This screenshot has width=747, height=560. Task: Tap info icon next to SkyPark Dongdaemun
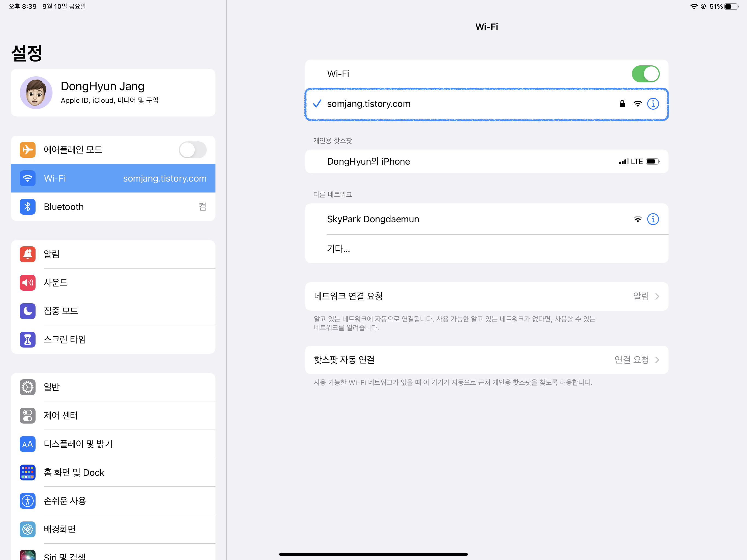pos(652,219)
